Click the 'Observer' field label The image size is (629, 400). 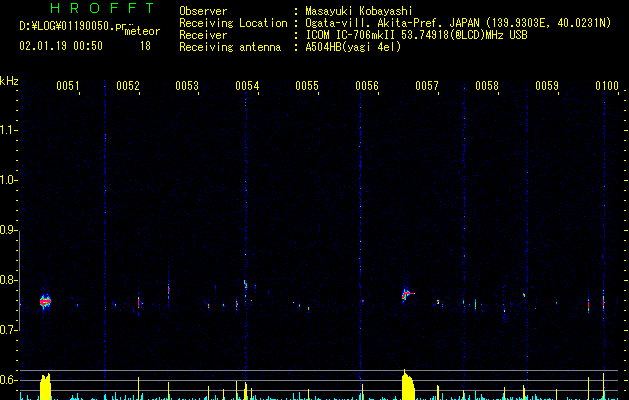[203, 11]
